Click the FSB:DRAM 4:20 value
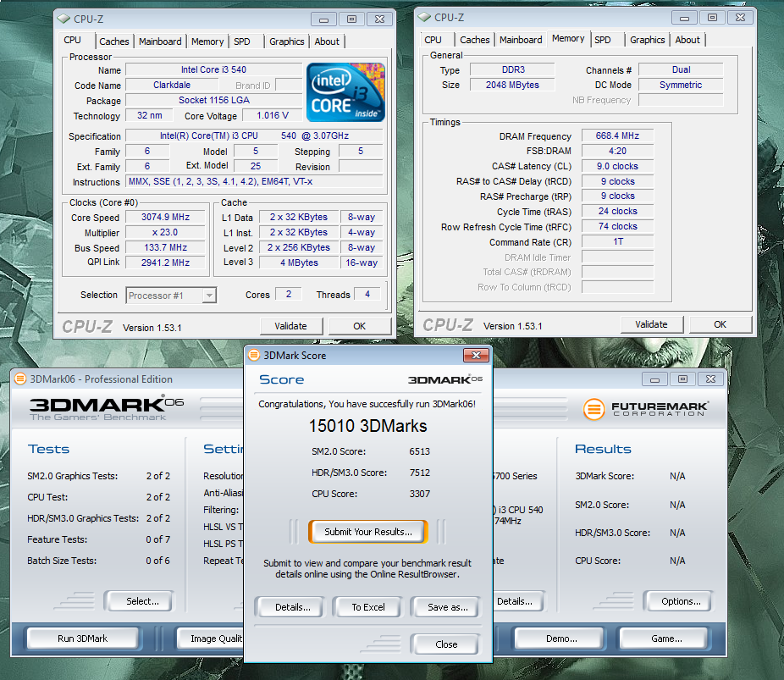784x680 pixels. tap(617, 151)
